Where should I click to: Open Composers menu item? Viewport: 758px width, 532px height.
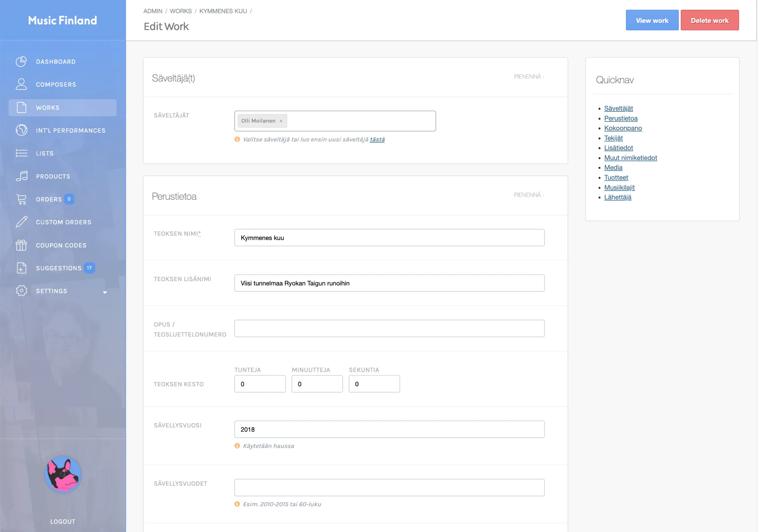63,84
